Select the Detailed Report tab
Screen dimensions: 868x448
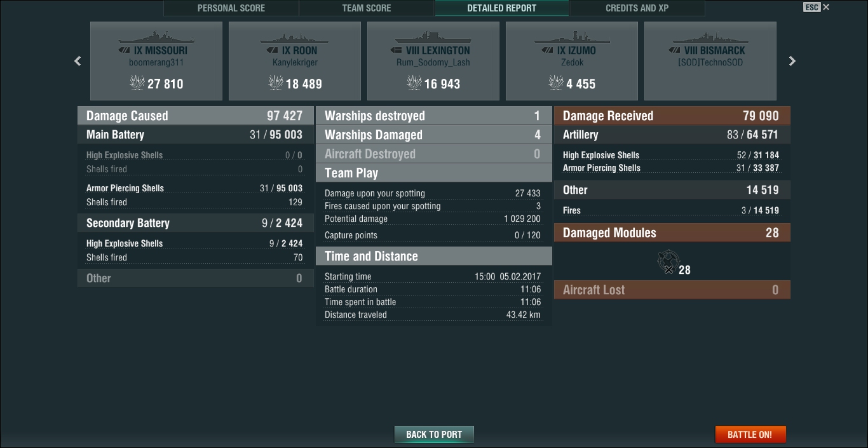502,8
